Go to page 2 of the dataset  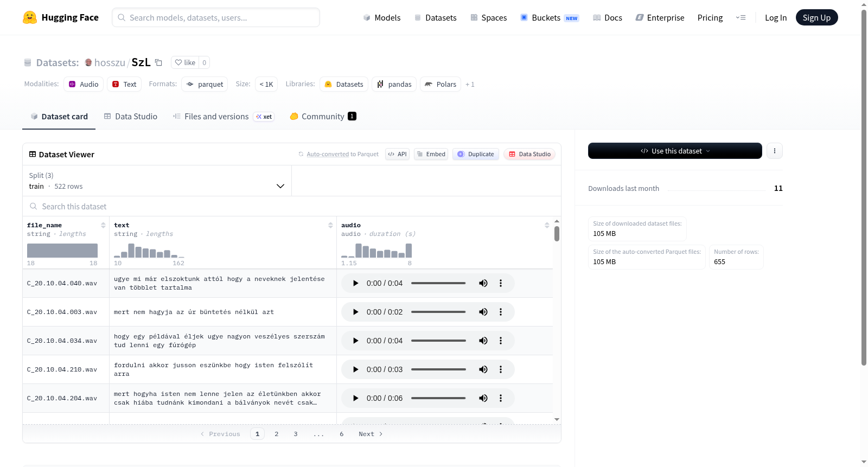pyautogui.click(x=277, y=434)
